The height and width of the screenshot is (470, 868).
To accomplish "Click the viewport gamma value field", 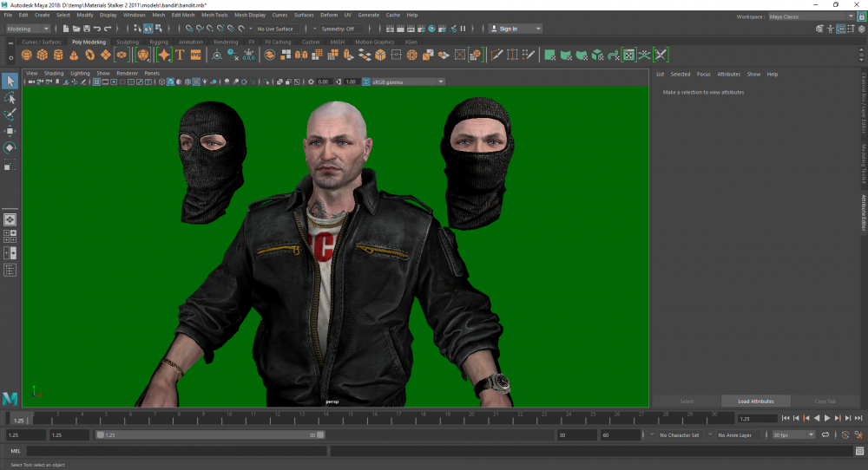I will (352, 82).
